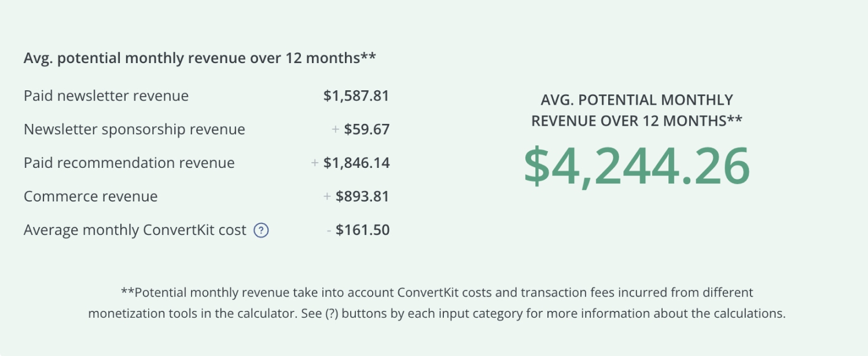Click the minus sign before $161.50

[329, 230]
